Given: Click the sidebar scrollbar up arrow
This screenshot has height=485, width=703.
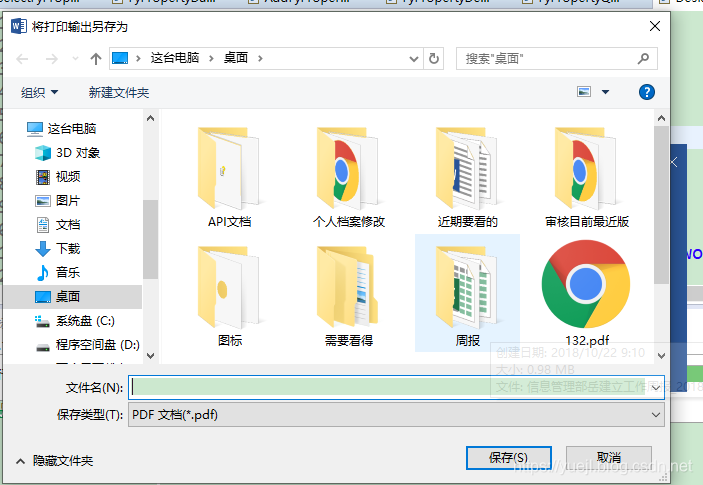Looking at the screenshot, I should 151,118.
